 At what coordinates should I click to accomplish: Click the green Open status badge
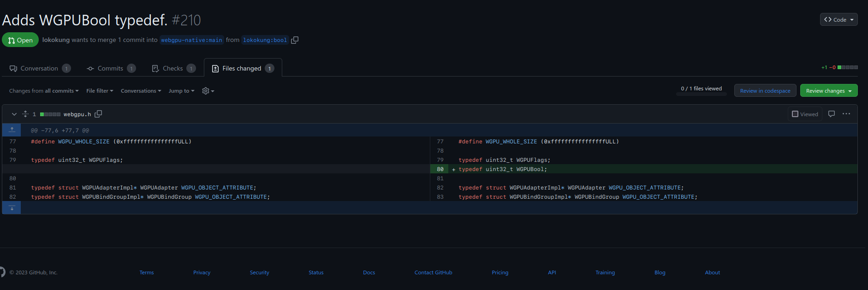[20, 40]
